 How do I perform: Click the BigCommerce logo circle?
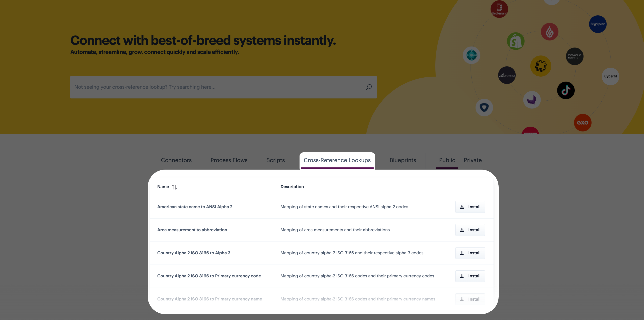507,75
